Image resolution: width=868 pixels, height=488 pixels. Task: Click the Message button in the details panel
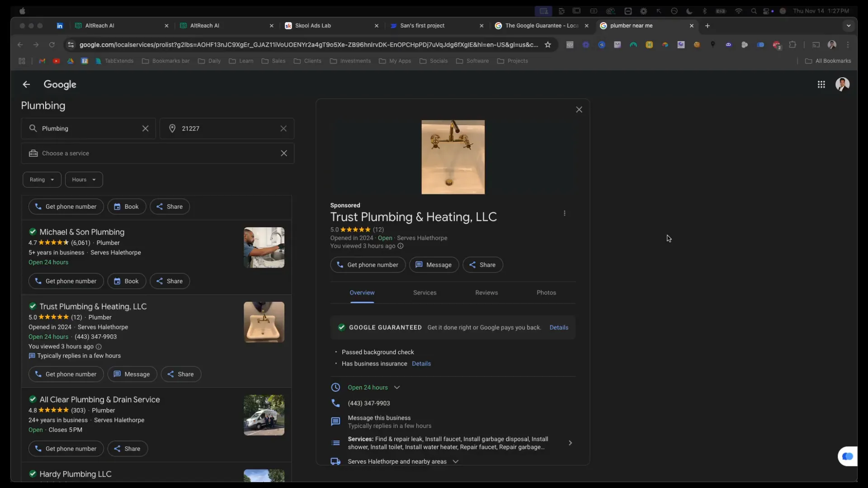pos(434,265)
